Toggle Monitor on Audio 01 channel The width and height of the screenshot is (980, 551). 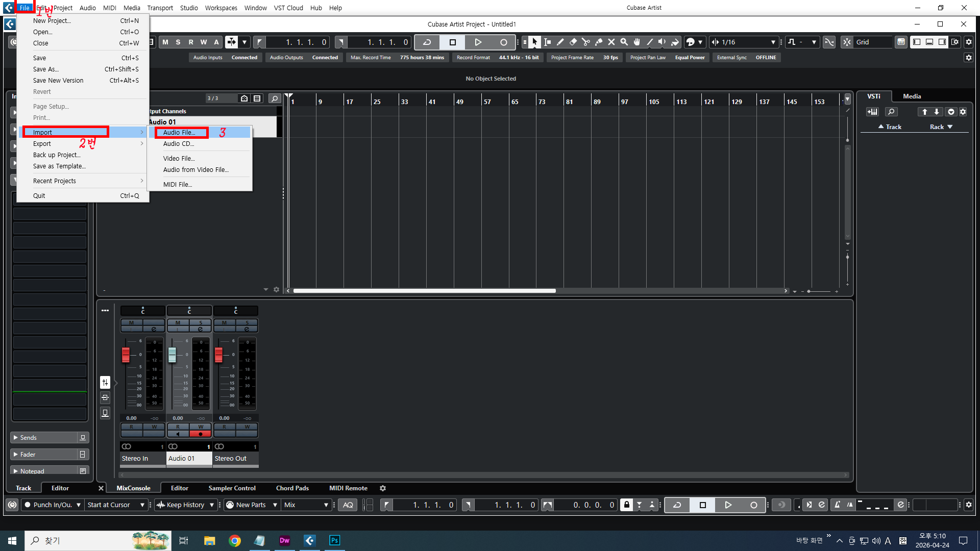[x=178, y=434]
